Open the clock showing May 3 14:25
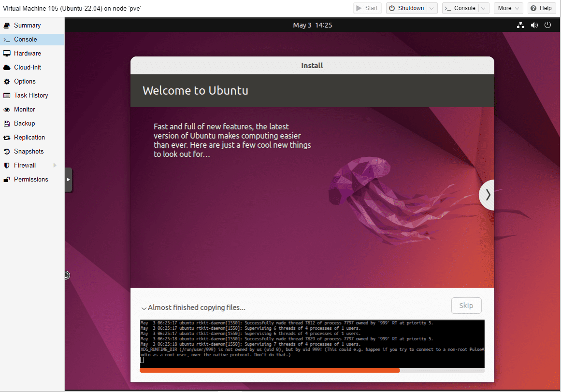561x392 pixels. pos(312,25)
